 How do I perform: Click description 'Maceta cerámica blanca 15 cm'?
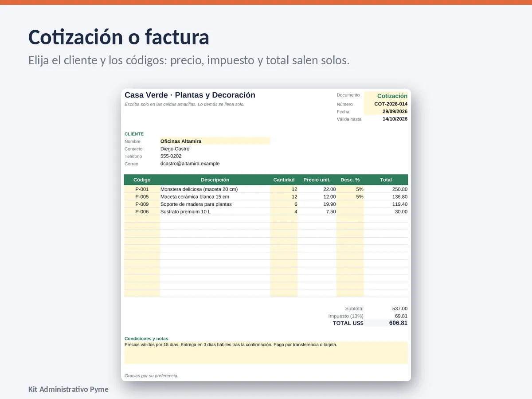195,197
